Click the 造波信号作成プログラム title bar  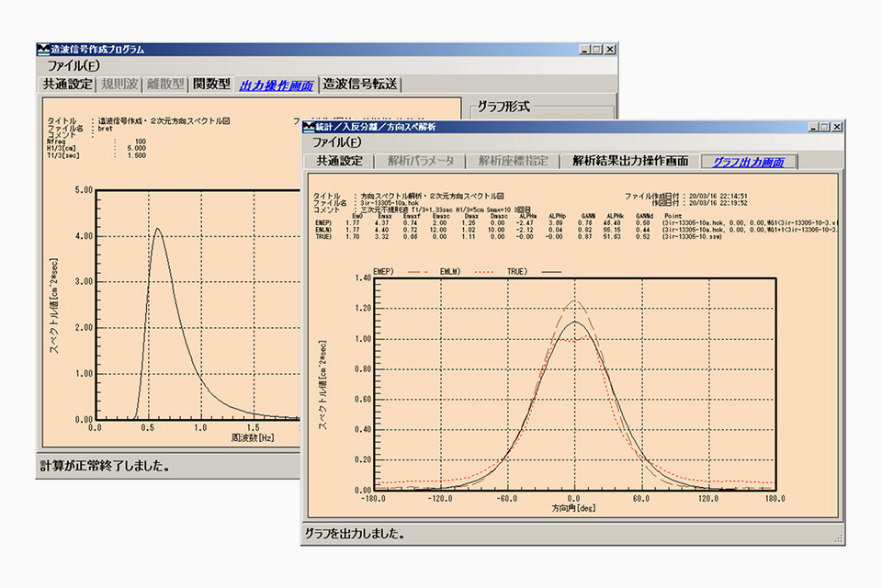coord(327,50)
